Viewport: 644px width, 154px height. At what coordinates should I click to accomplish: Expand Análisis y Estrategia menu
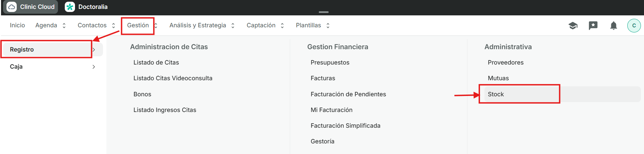coord(202,26)
